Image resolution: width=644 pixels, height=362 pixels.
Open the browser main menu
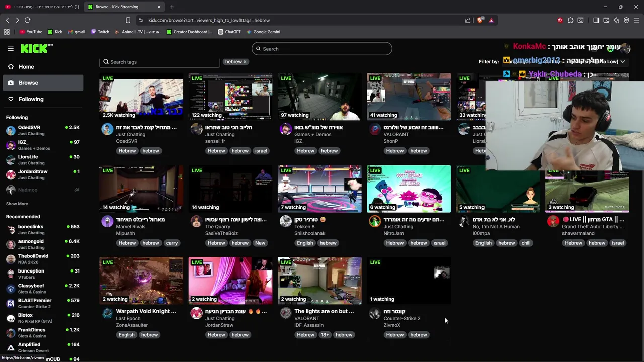tap(636, 20)
